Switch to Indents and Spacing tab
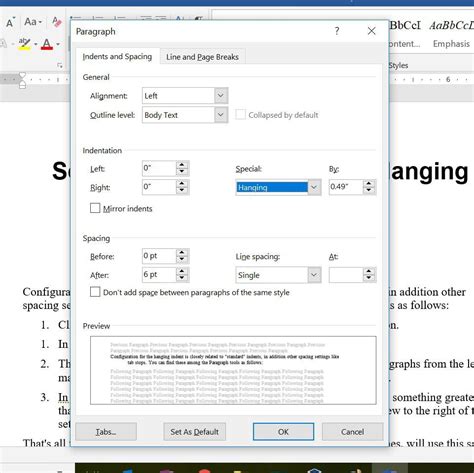Screen dimensions: 474x473 click(117, 57)
